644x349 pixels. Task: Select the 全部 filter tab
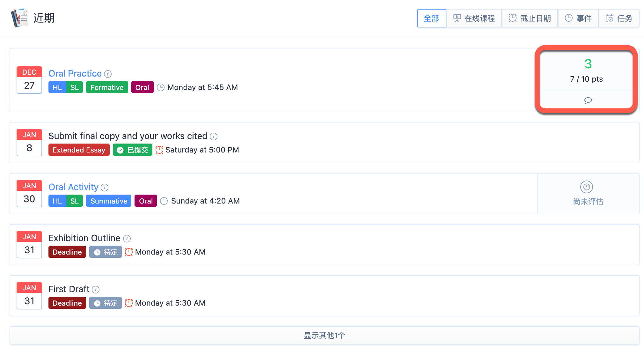(x=431, y=18)
